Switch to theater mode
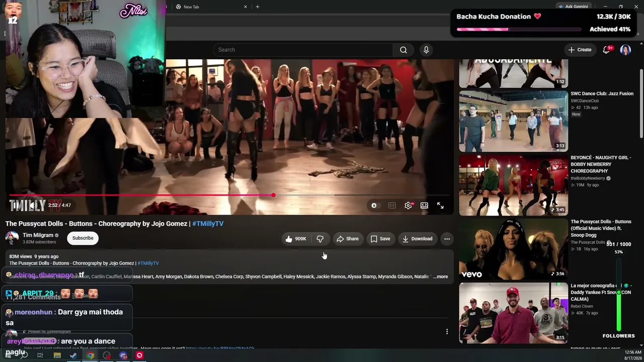 tap(424, 205)
